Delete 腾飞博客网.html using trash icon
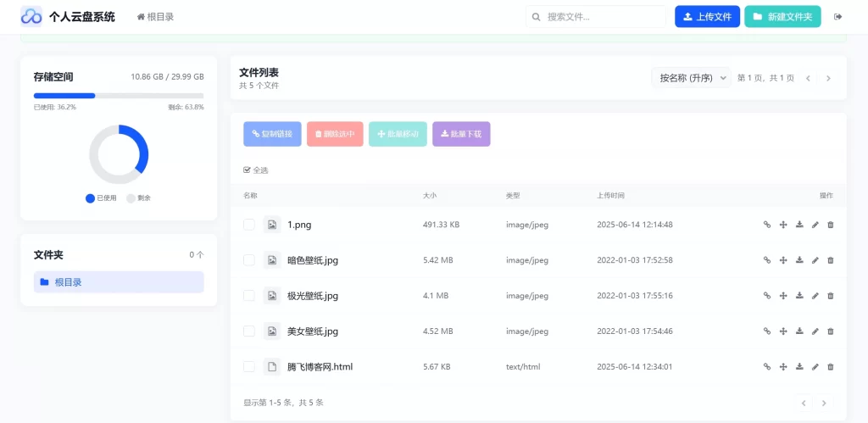The image size is (868, 423). tap(831, 366)
